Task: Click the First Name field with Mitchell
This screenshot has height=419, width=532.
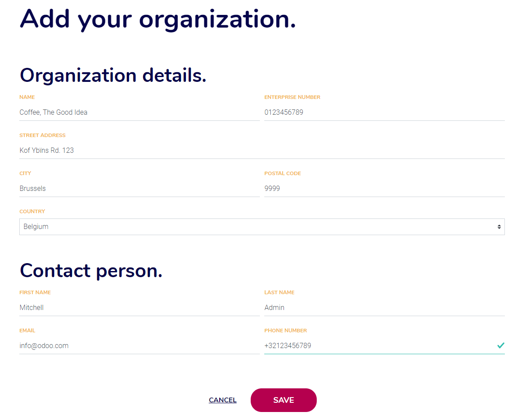Action: [140, 308]
